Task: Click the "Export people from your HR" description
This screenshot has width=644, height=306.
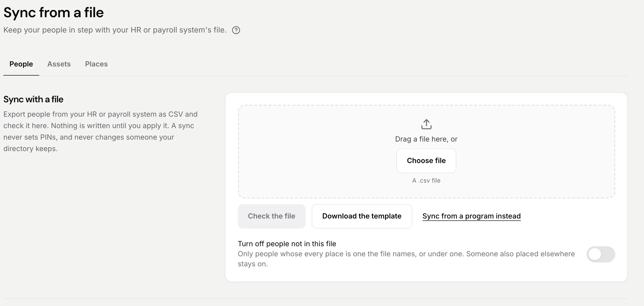Action: [x=101, y=131]
